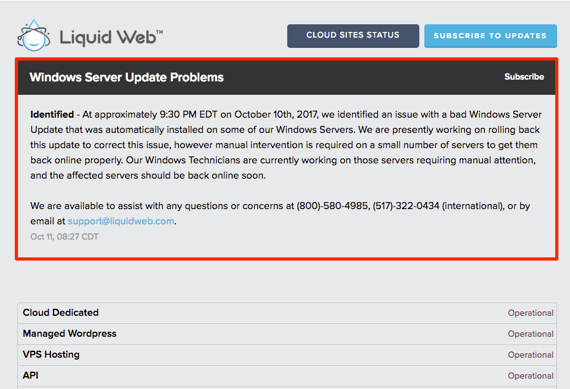Image resolution: width=570 pixels, height=389 pixels.
Task: Click Operational status for Cloud Dedicated
Action: [530, 313]
